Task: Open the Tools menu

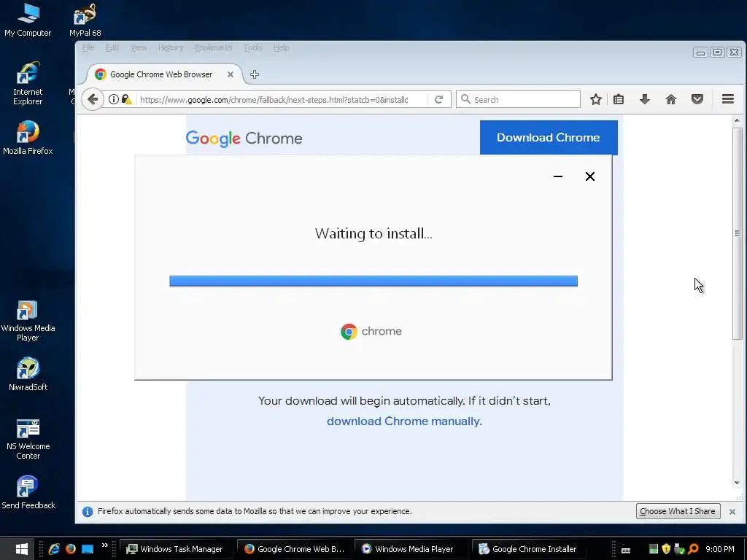Action: pyautogui.click(x=253, y=47)
